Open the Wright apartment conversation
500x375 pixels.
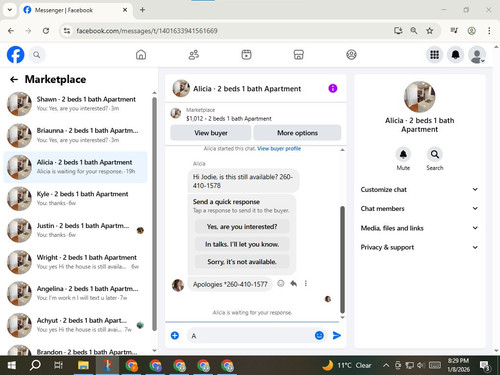coord(76,262)
